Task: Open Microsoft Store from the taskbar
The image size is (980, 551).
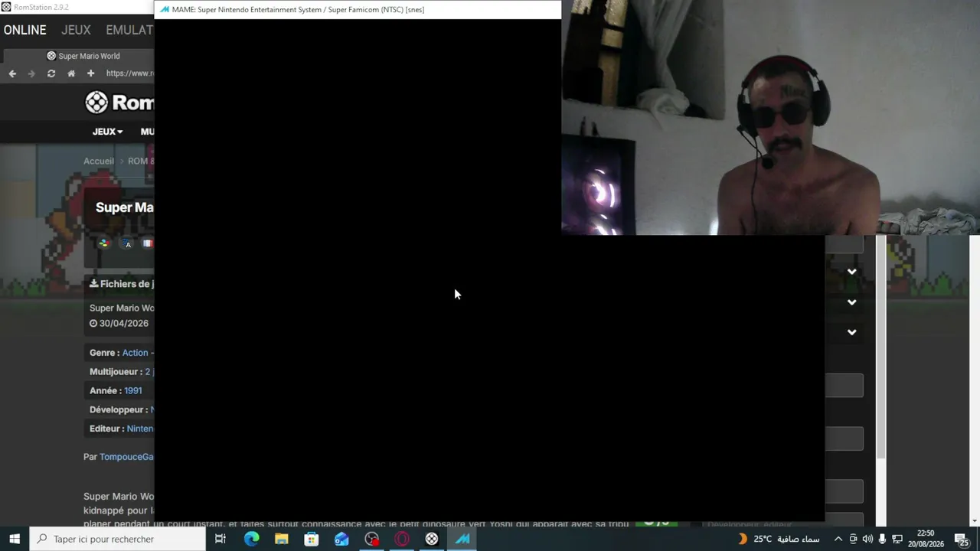Action: [x=311, y=539]
